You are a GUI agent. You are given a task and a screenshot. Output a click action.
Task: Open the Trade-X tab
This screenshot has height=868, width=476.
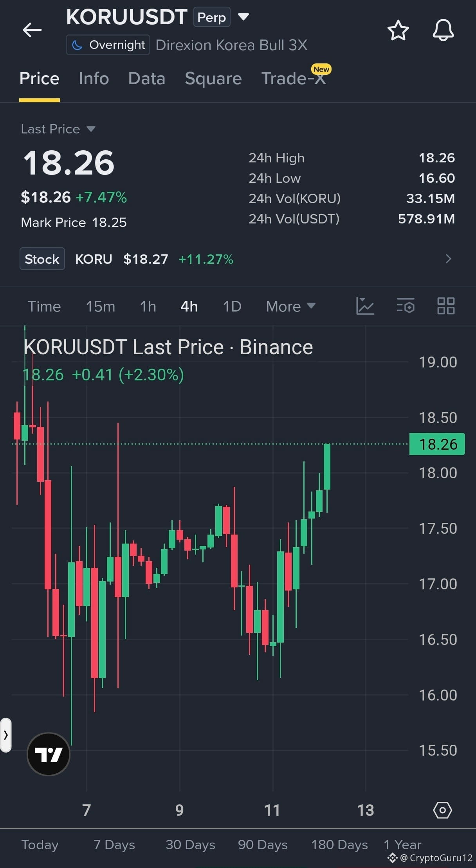point(294,79)
